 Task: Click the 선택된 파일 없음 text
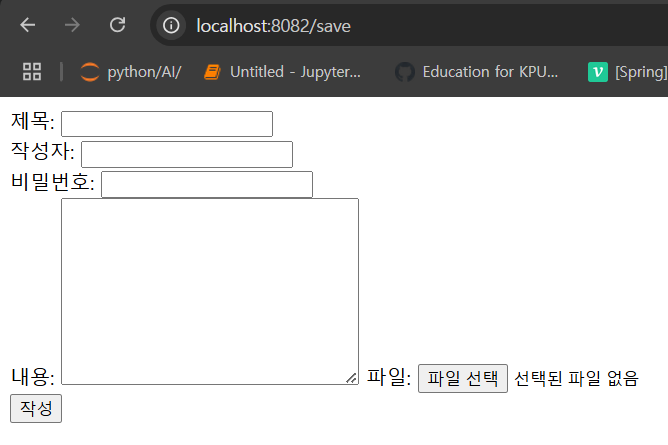(576, 378)
